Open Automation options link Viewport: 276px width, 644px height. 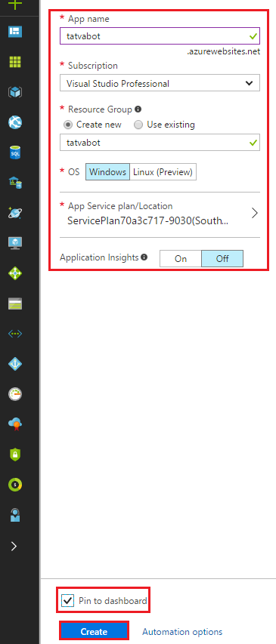182,632
